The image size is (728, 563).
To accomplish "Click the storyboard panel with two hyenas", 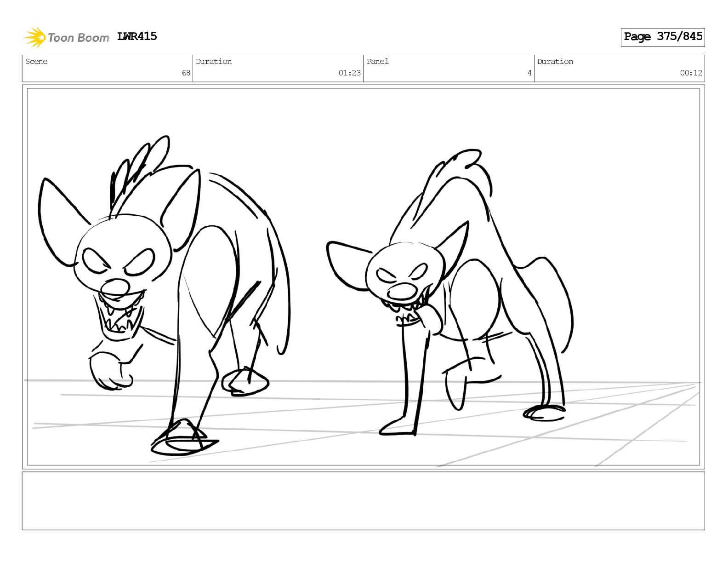I will click(x=363, y=276).
